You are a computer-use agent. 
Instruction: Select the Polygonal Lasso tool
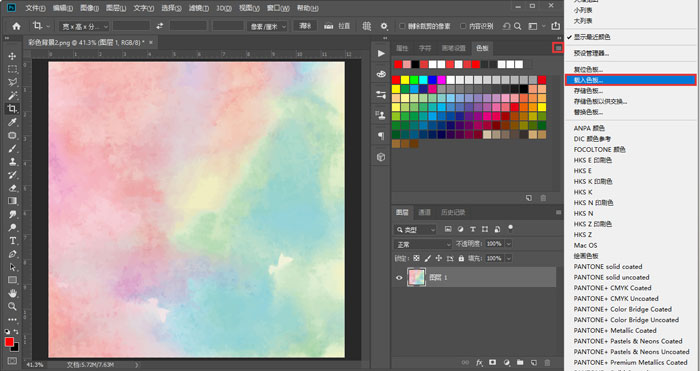point(12,82)
